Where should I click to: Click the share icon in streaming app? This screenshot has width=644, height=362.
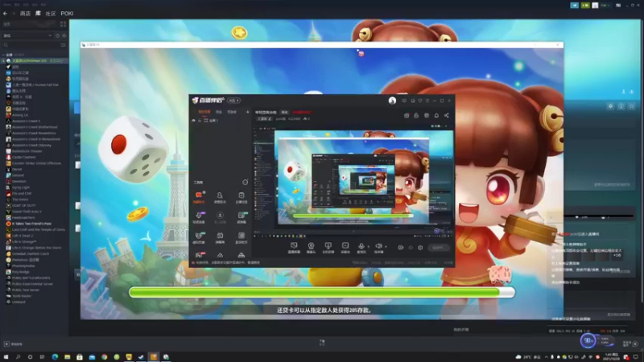[447, 116]
